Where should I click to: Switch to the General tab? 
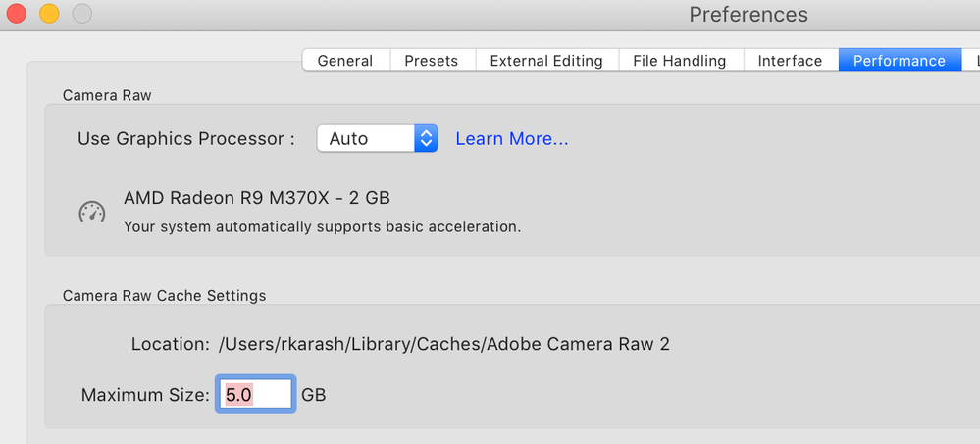(x=345, y=61)
